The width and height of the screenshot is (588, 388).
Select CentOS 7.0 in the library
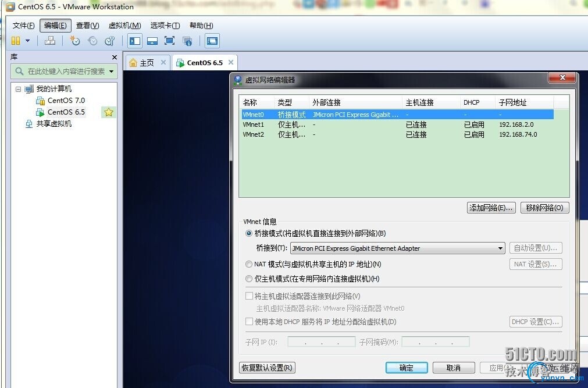[66, 101]
